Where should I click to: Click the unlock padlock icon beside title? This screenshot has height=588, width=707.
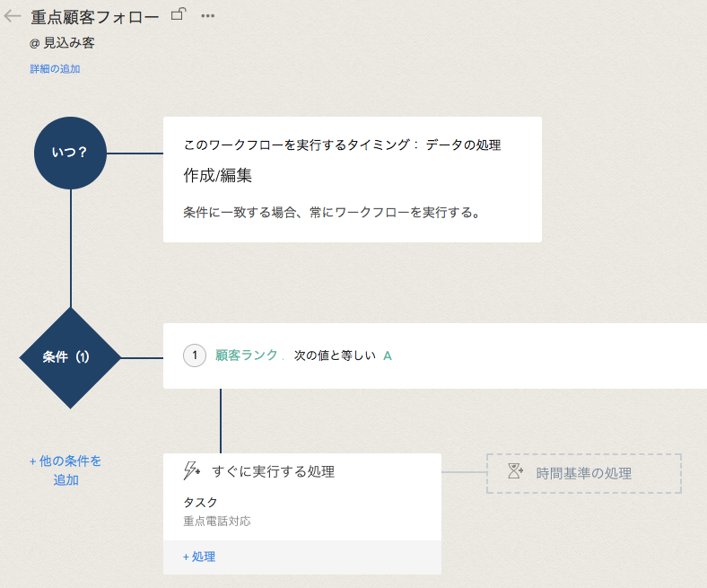pos(179,14)
